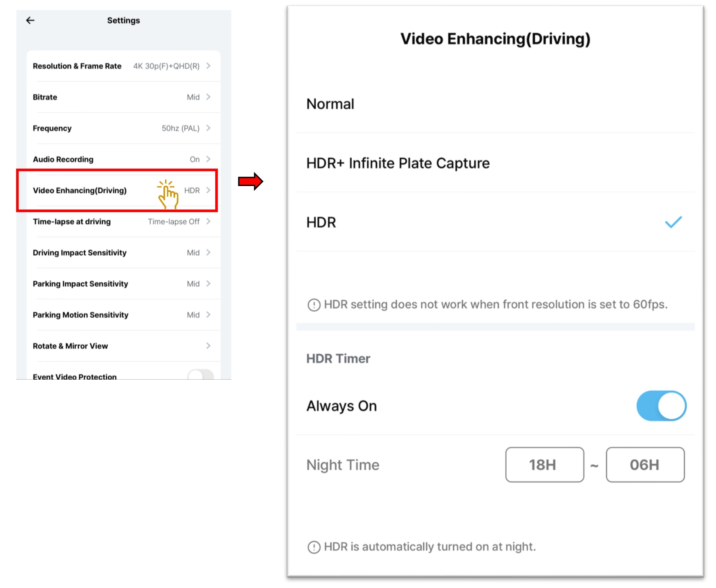This screenshot has height=588, width=716.
Task: Select the Normal video enhancing option
Action: click(x=330, y=104)
